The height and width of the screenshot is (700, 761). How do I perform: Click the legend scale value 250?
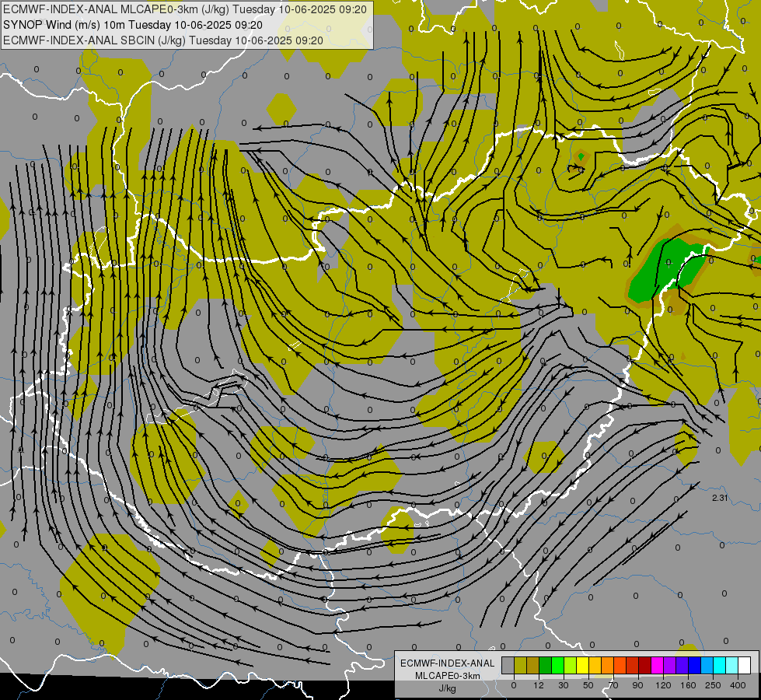(713, 685)
